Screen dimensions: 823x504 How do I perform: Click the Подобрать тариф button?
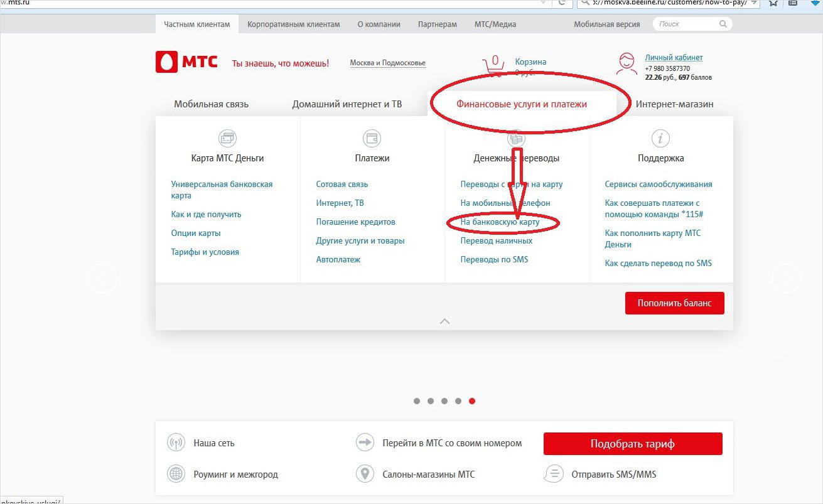(633, 444)
